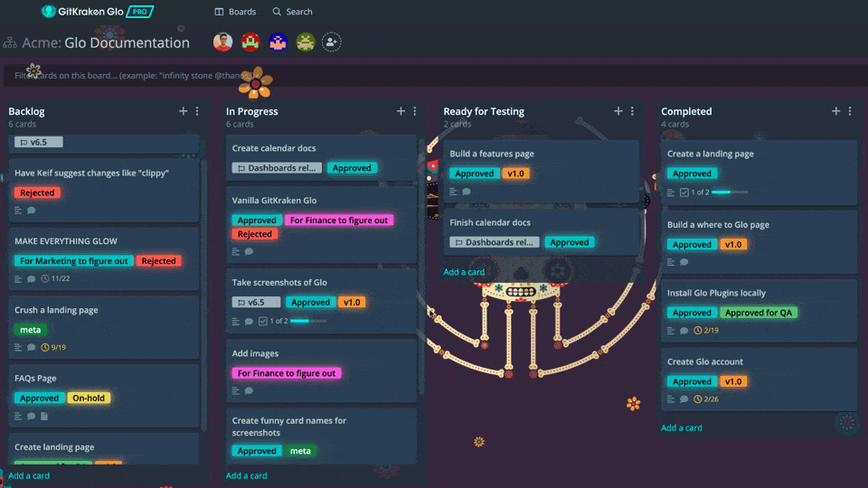
Task: Click the blue character avatar
Action: [278, 42]
